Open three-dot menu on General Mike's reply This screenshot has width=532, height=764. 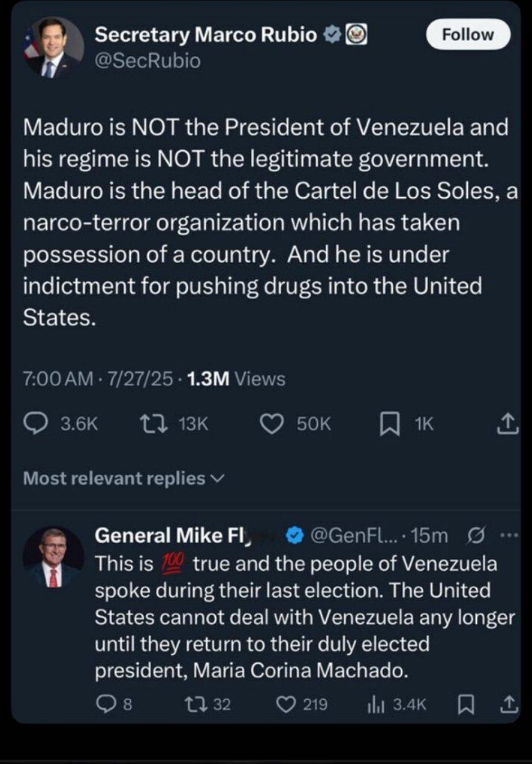pyautogui.click(x=508, y=535)
